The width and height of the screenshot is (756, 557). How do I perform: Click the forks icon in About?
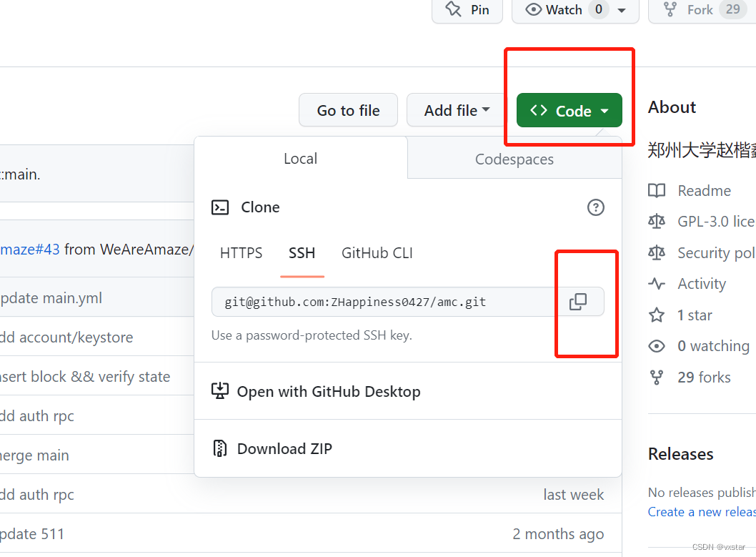point(656,377)
